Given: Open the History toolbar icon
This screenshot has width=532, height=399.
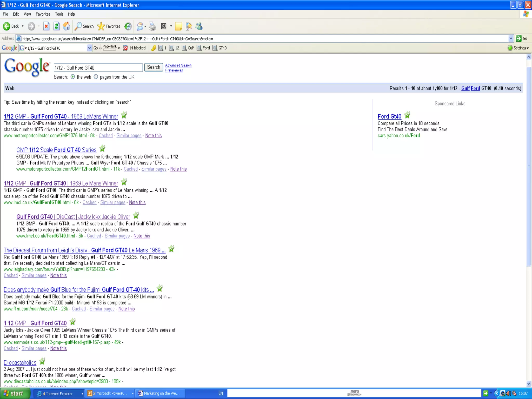Looking at the screenshot, I should tap(128, 26).
